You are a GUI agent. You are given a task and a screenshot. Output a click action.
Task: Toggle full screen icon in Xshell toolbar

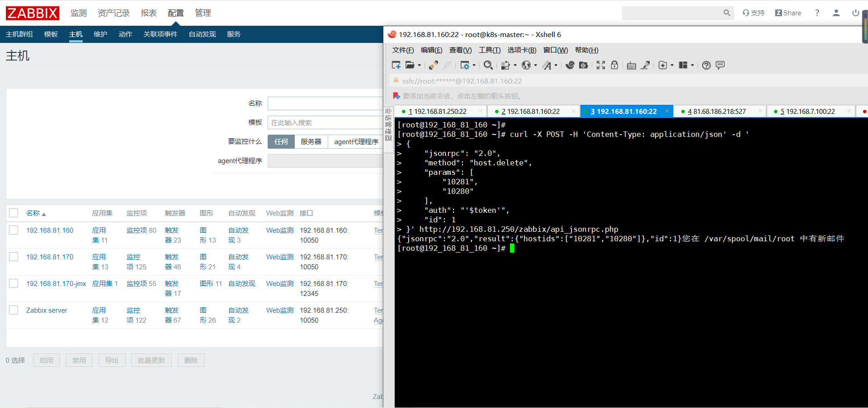tap(601, 65)
